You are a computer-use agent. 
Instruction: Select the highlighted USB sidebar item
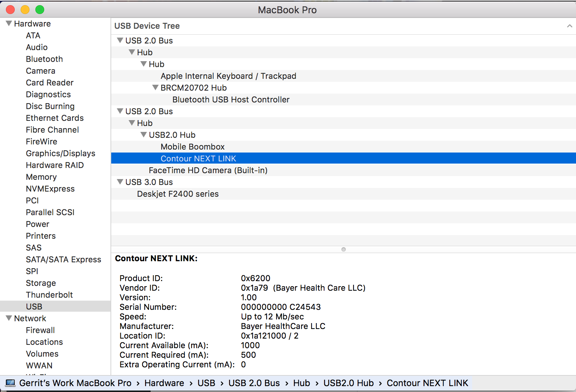(55, 306)
